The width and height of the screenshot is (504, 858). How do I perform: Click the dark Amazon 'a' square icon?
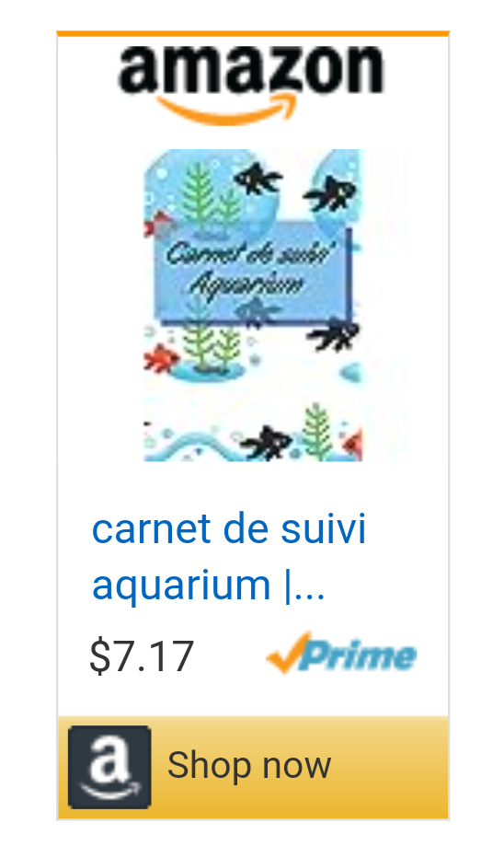click(109, 767)
